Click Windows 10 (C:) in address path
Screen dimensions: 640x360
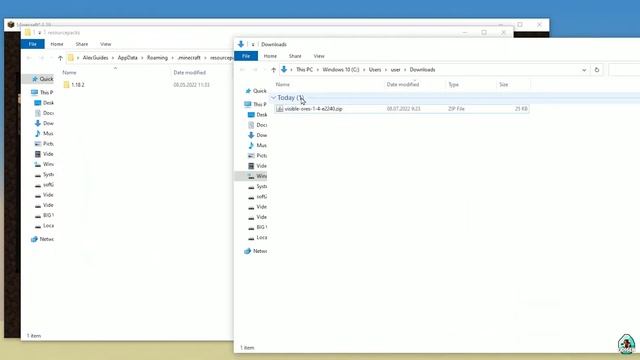pos(341,70)
